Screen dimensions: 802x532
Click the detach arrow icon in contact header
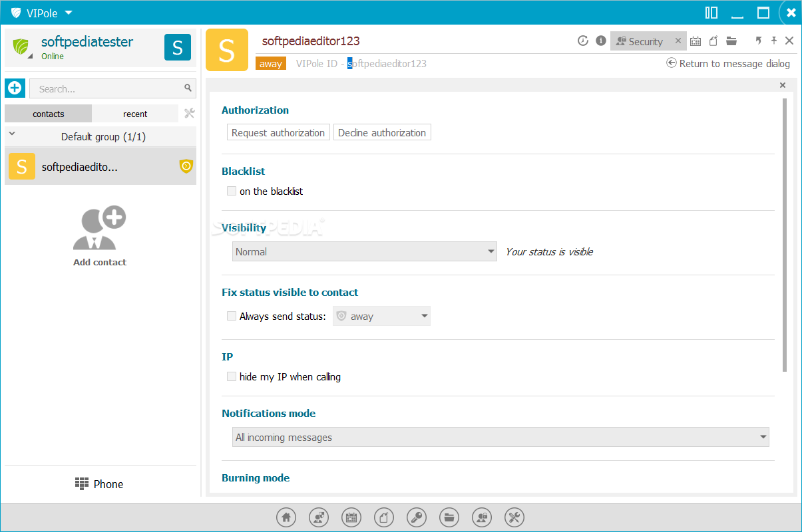coord(758,41)
